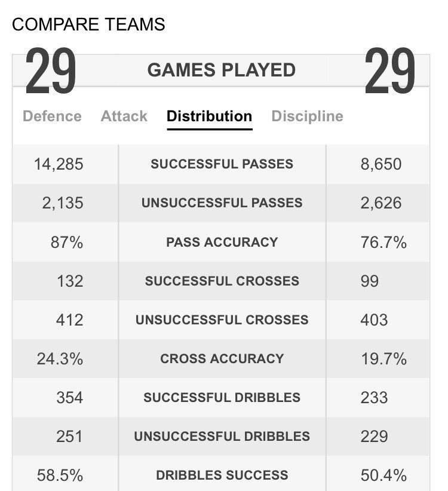Screen dimensions: 448x491
Task: Select the SUCCESSFUL DRIBBLES row label
Action: pos(222,398)
